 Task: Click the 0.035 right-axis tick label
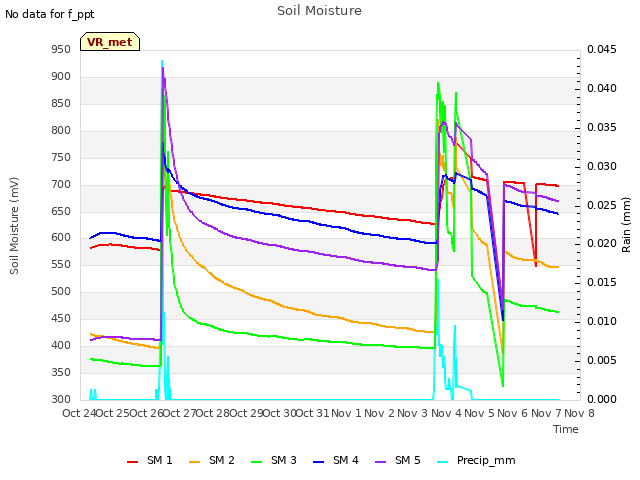(x=602, y=128)
